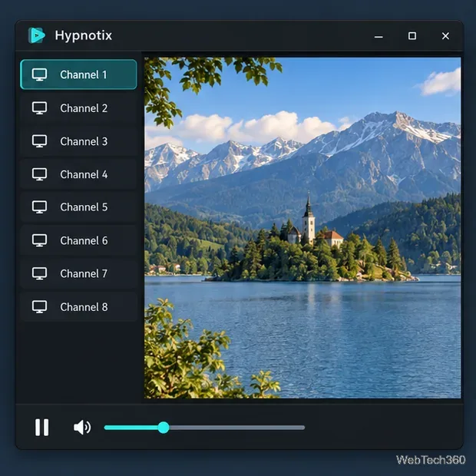Click the monitor icon beside Channel 2
476x476 pixels.
(x=39, y=108)
